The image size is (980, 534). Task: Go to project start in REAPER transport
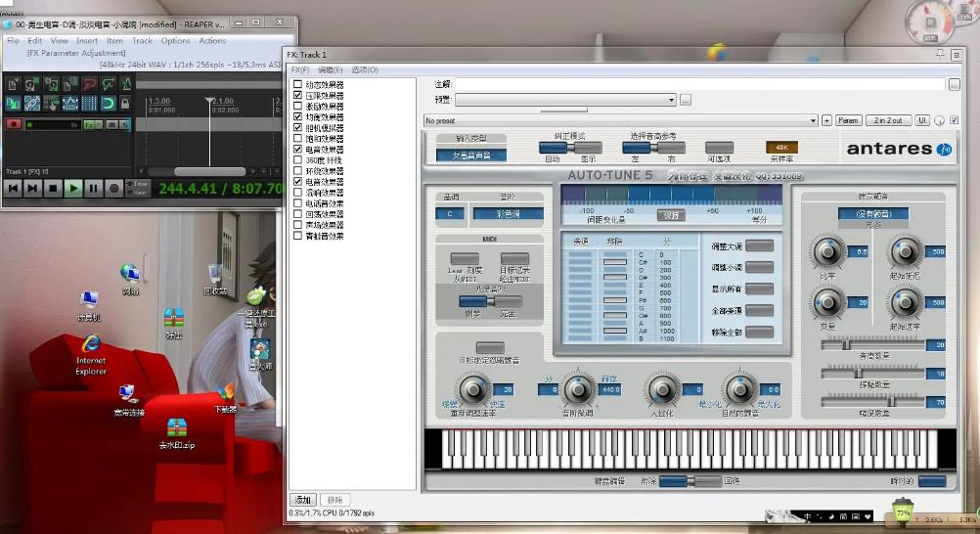pos(13,188)
